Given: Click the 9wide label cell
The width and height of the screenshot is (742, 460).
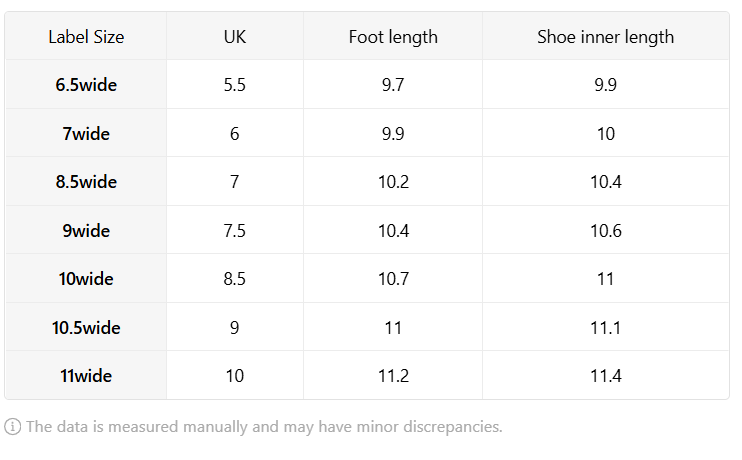Looking at the screenshot, I should pyautogui.click(x=86, y=230).
